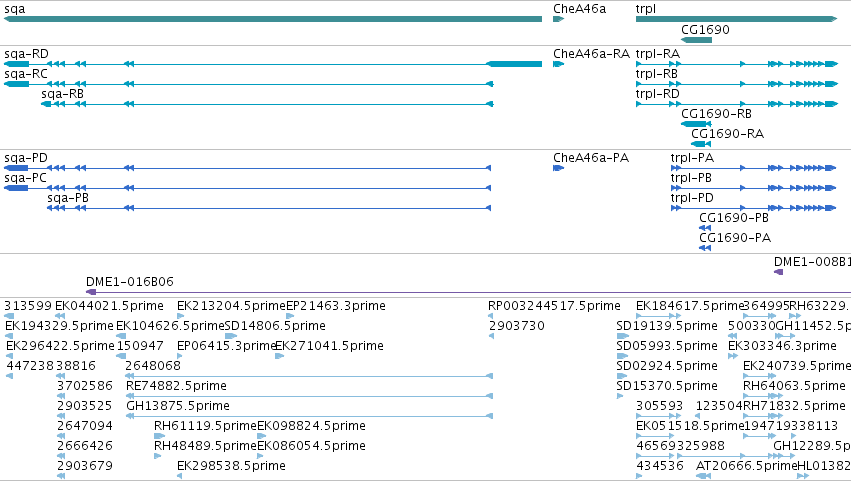Select the GH13875.5prime EST alignment
Image resolution: width=851 pixels, height=481 pixels.
[x=309, y=416]
